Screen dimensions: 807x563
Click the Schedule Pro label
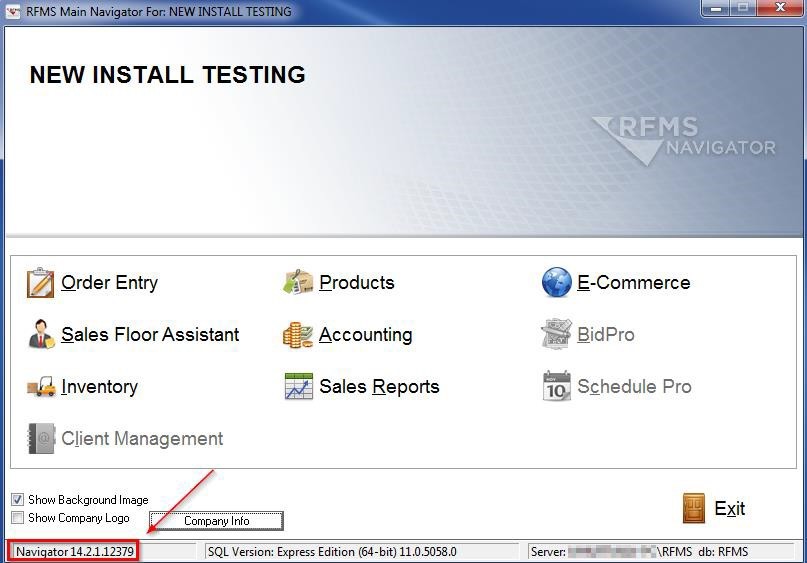635,386
